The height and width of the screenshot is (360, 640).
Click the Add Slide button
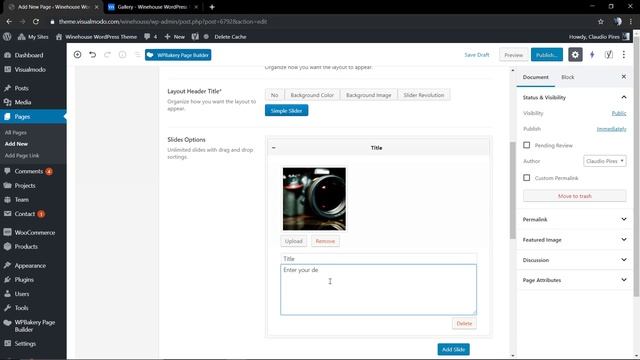(x=453, y=349)
